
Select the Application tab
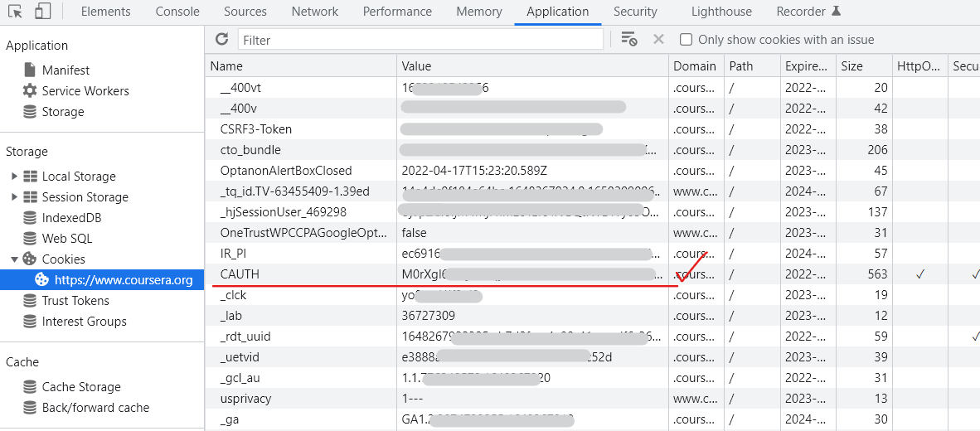pyautogui.click(x=557, y=12)
